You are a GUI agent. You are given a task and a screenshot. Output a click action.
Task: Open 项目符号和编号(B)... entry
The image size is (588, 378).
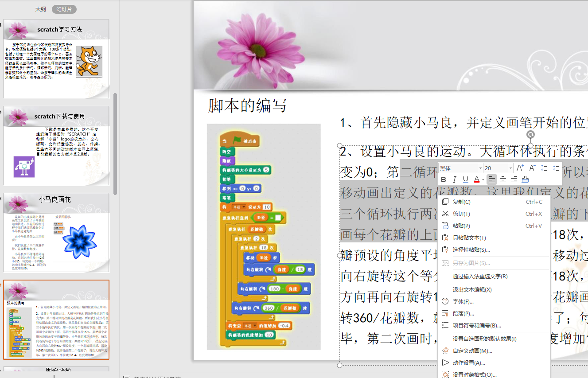(x=494, y=325)
